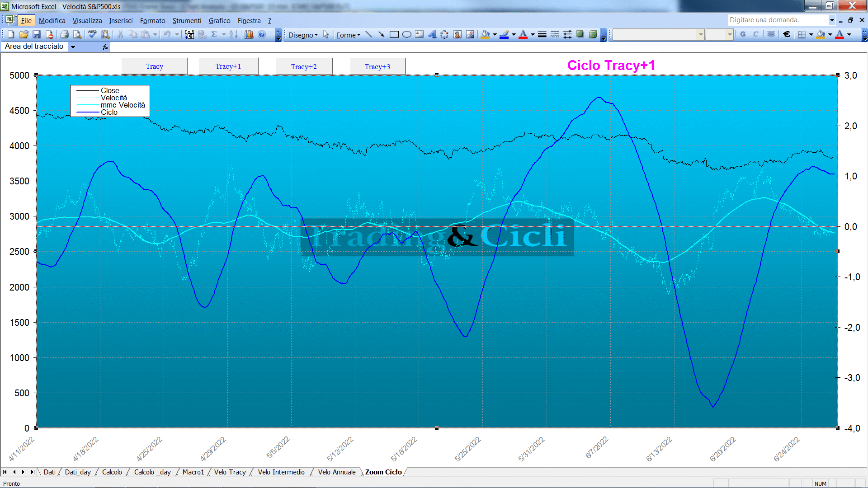Run the ABC spelling check
The image size is (868, 488).
(92, 34)
